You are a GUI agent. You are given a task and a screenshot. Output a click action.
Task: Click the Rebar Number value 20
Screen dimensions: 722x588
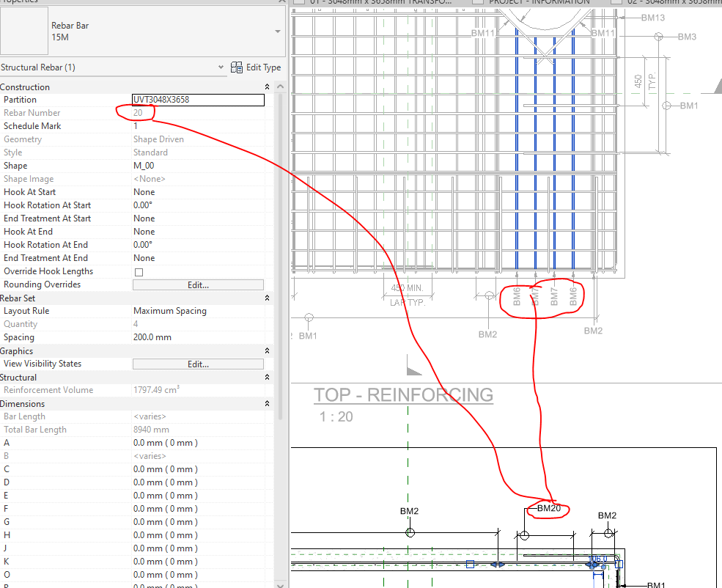[138, 113]
